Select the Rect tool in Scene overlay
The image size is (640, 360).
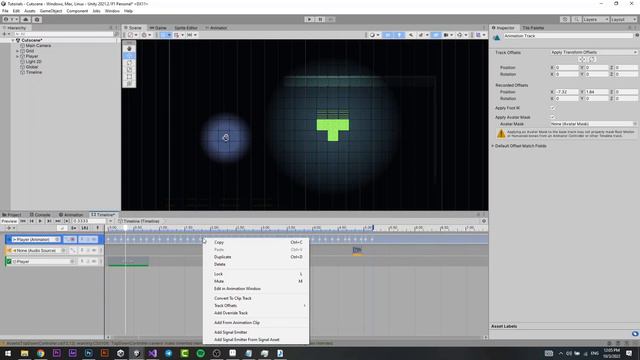129,77
